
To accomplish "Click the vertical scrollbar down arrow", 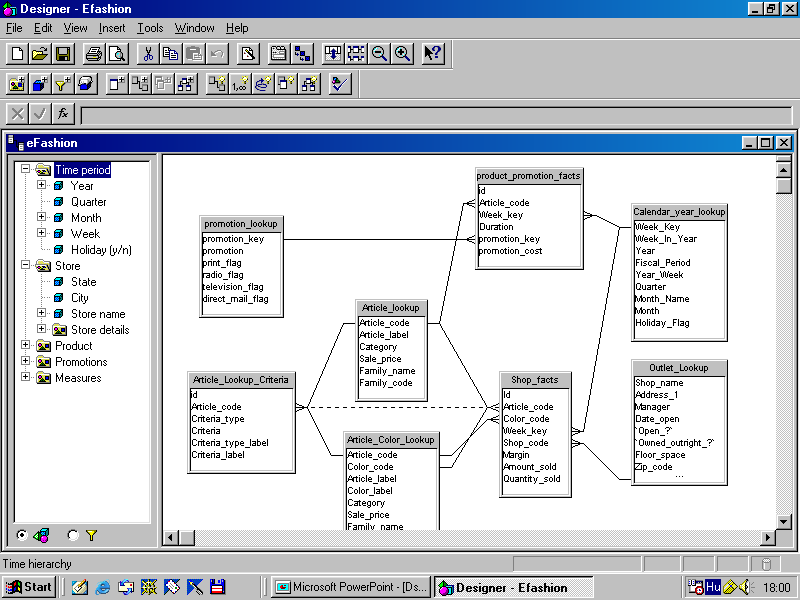I will [784, 521].
